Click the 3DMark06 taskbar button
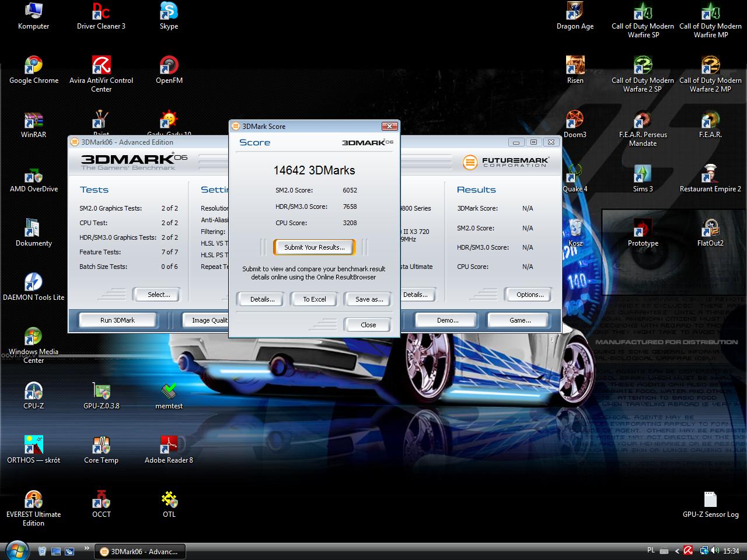Screen dimensions: 747x560 [x=141, y=551]
